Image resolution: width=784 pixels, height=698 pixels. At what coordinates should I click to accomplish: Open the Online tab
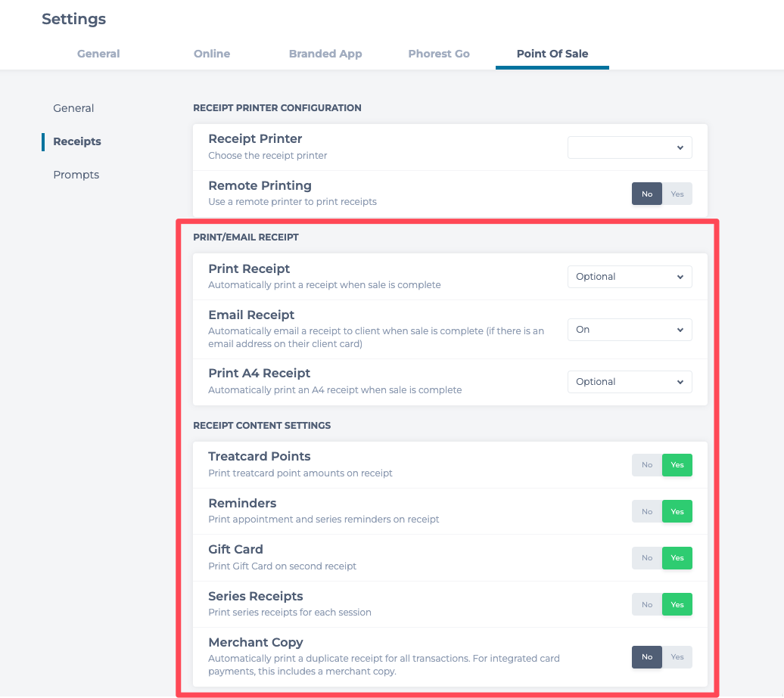(212, 54)
